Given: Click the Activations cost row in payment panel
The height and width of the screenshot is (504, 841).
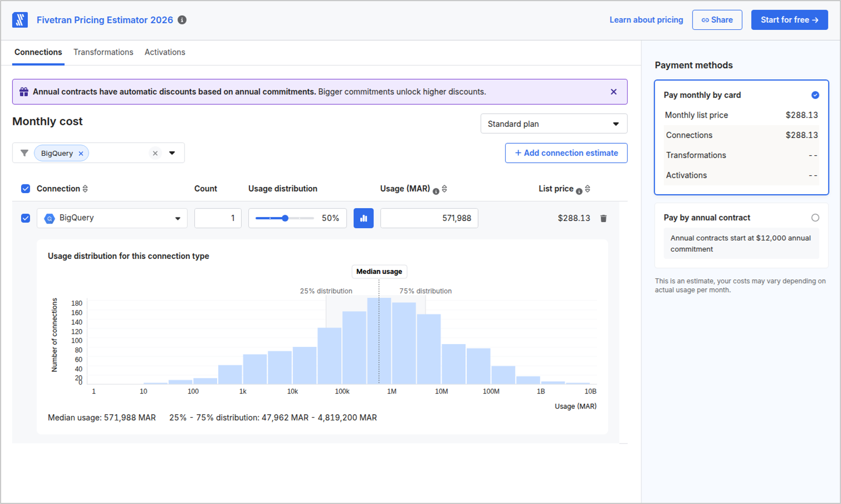Looking at the screenshot, I should point(741,175).
